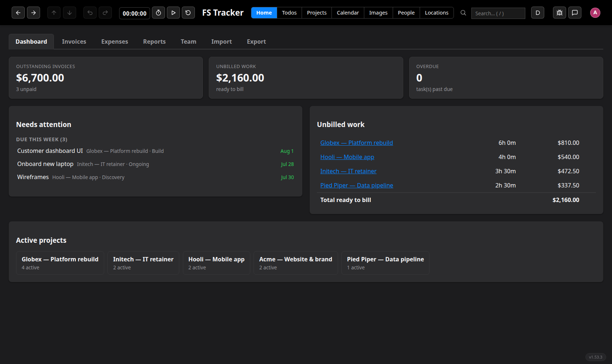Switch to the Invoices tab
The width and height of the screenshot is (612, 364).
74,41
